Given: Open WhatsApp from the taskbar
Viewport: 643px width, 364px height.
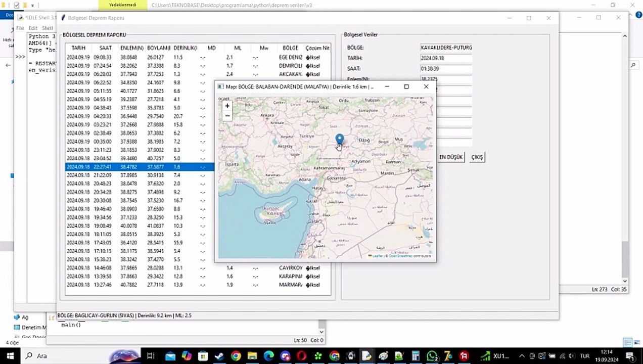Looking at the screenshot, I should 432,356.
